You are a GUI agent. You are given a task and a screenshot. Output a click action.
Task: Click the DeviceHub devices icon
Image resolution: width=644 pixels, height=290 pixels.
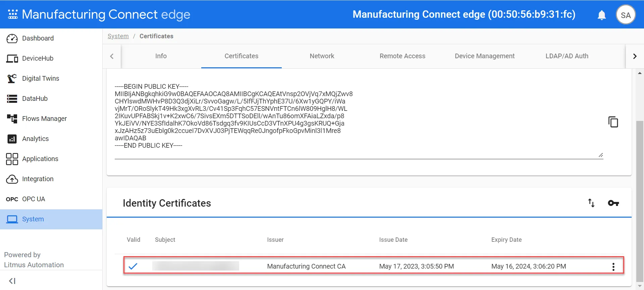tap(12, 59)
